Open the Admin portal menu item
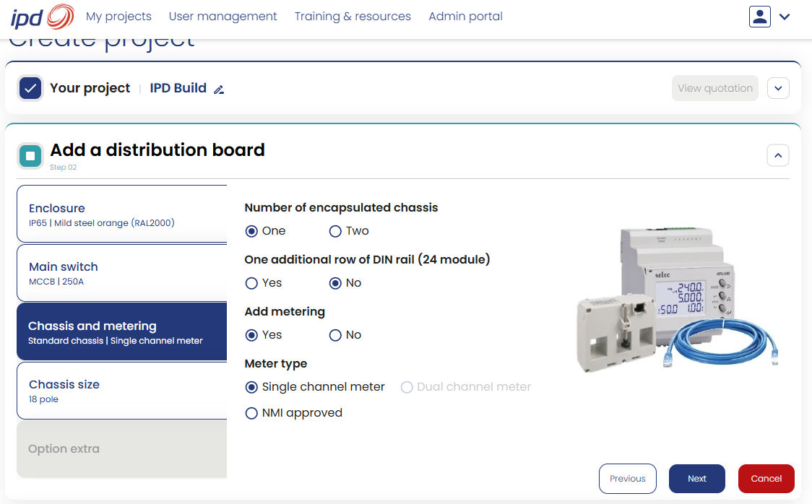This screenshot has width=812, height=504. pyautogui.click(x=465, y=17)
